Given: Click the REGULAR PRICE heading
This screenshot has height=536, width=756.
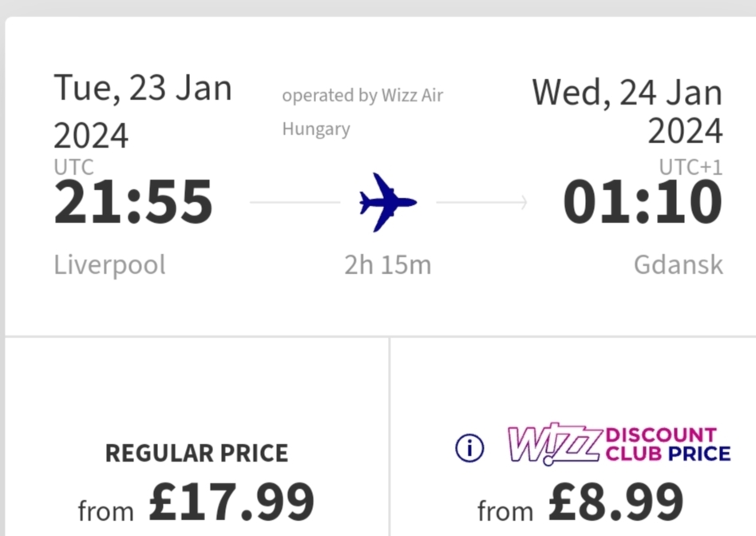Looking at the screenshot, I should 196,453.
